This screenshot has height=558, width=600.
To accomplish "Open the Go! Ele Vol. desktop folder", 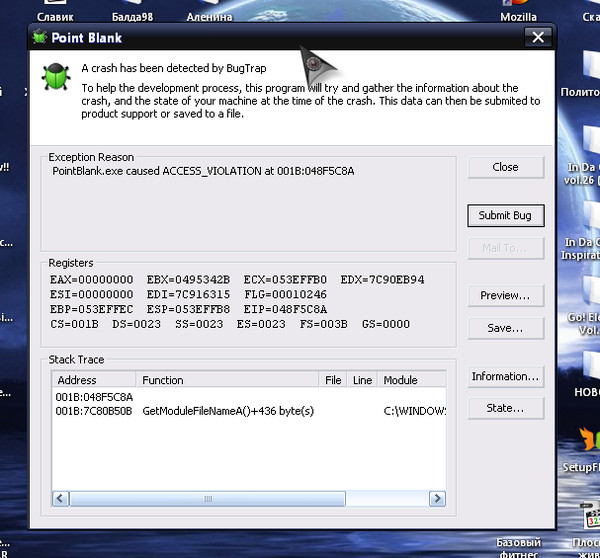I will click(584, 306).
